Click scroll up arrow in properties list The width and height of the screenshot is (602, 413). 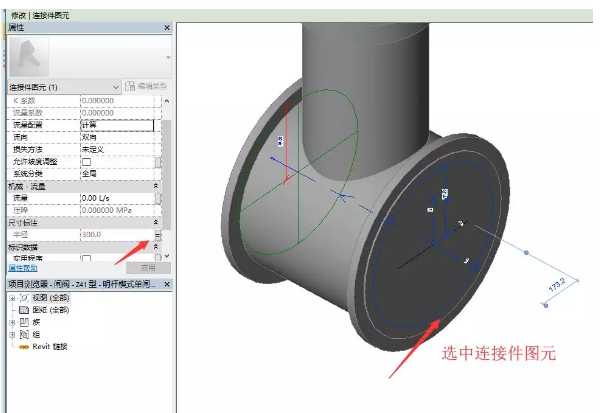pos(167,101)
